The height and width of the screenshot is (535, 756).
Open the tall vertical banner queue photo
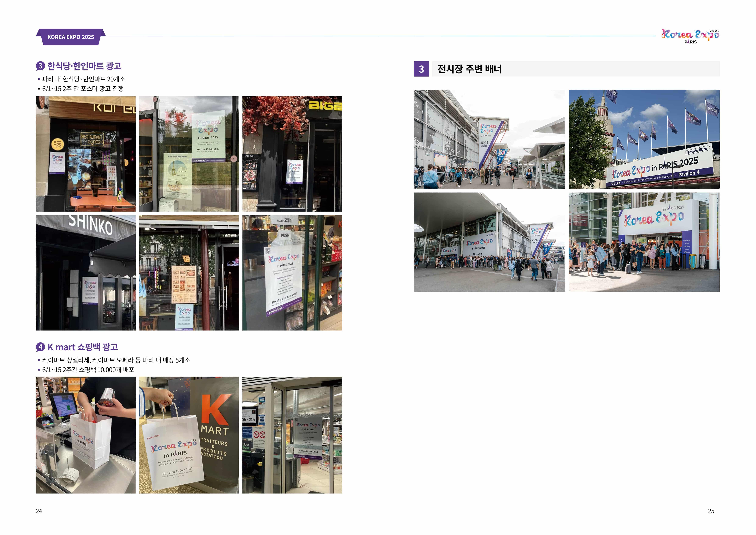point(489,139)
